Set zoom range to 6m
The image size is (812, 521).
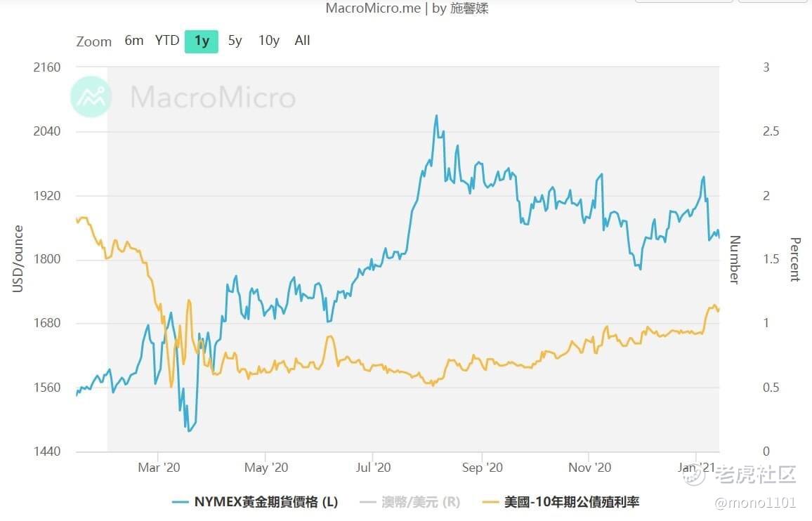(x=133, y=41)
